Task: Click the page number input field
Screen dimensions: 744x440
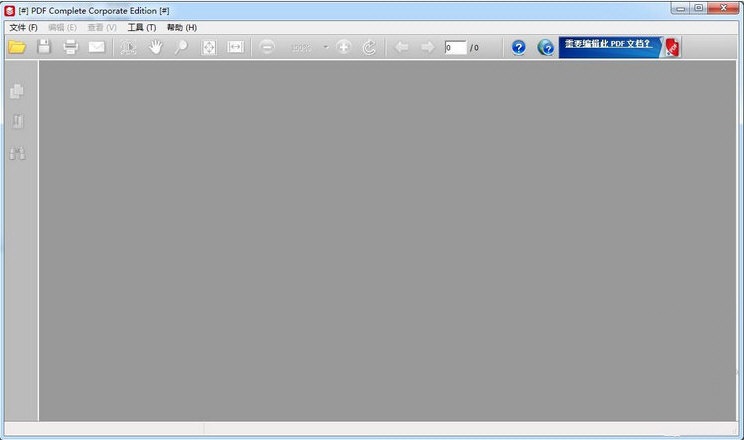Action: (x=456, y=47)
